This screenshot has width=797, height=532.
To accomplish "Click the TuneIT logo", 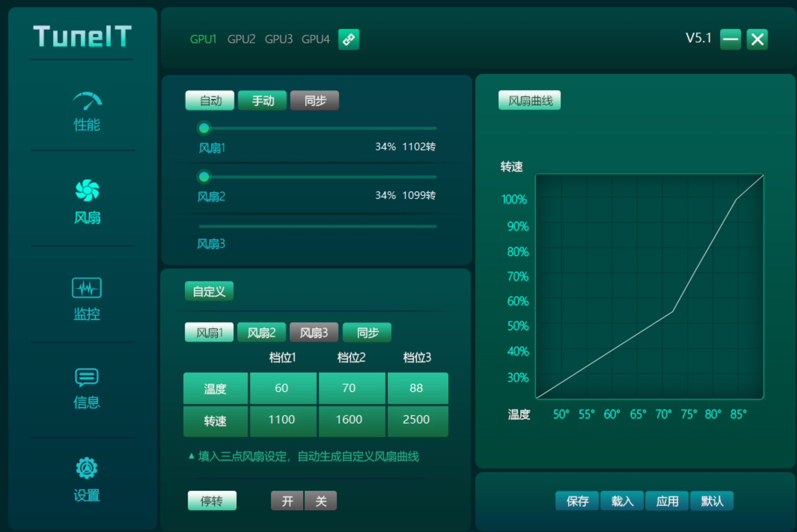I will tap(82, 36).
